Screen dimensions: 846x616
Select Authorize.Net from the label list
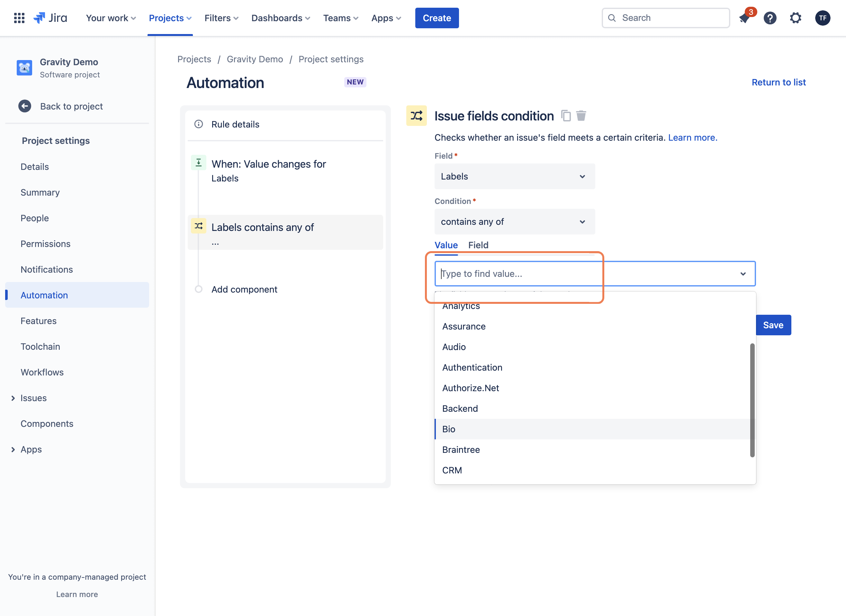coord(592,388)
